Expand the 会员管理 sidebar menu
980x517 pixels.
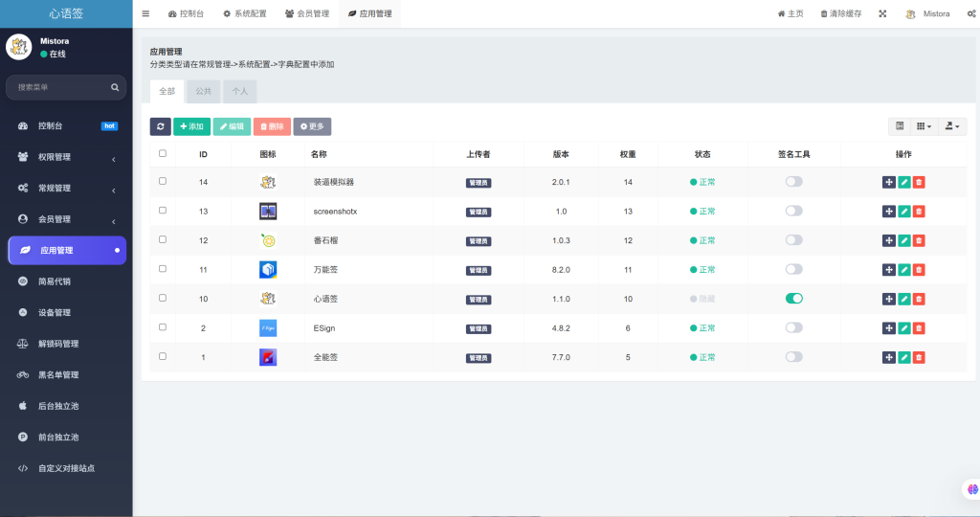67,219
